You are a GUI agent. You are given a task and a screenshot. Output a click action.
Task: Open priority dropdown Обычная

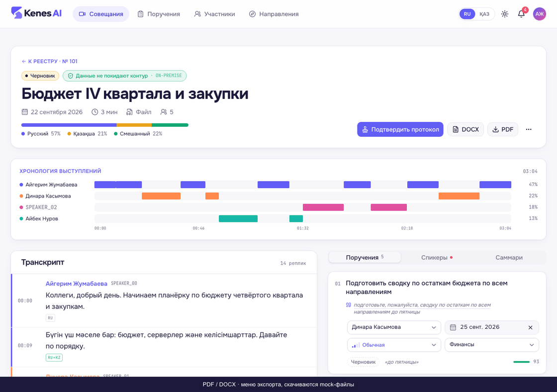pos(394,345)
